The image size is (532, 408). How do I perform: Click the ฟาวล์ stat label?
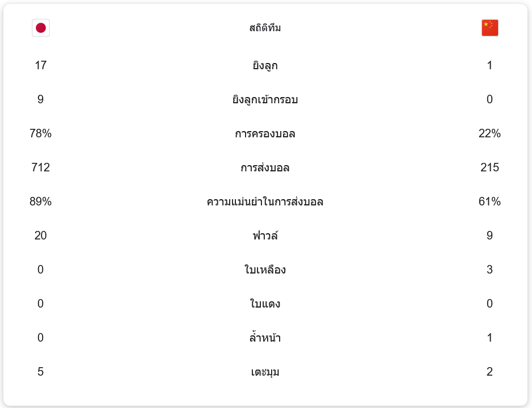265,235
